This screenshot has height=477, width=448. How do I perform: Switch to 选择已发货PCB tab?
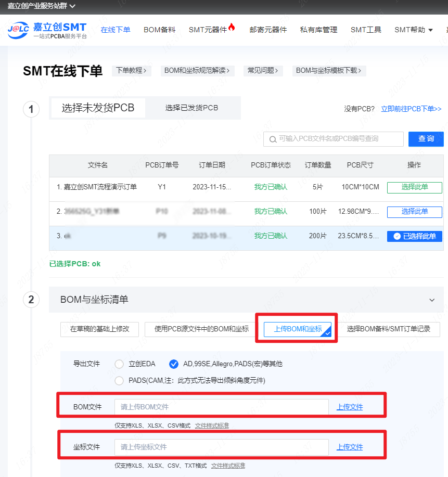pos(191,108)
